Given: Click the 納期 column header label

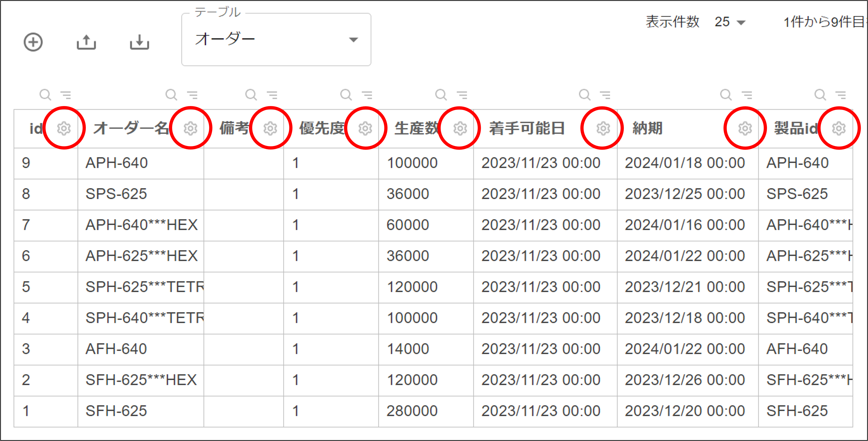Looking at the screenshot, I should pos(647,128).
